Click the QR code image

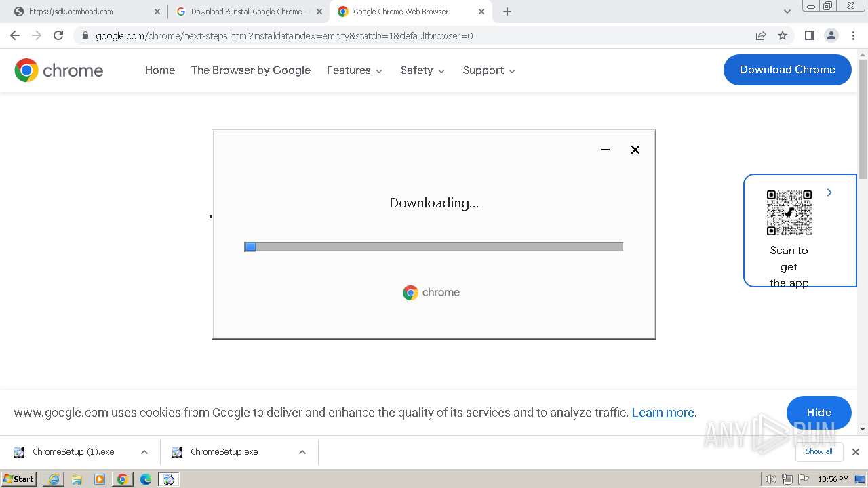click(x=789, y=213)
